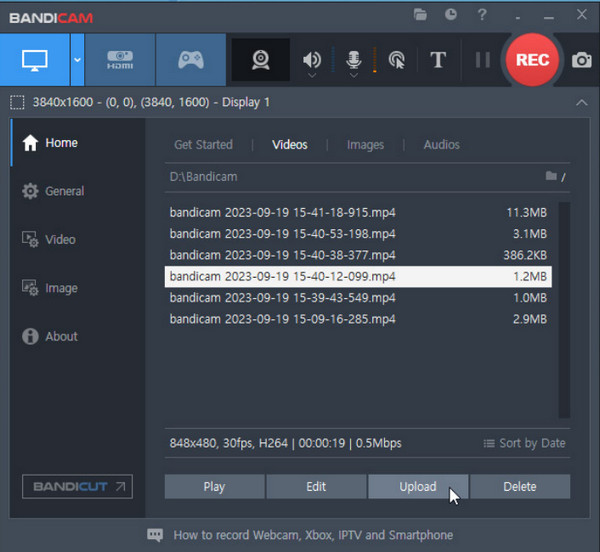Toggle mouse click effects icon
This screenshot has height=552, width=600.
point(397,60)
